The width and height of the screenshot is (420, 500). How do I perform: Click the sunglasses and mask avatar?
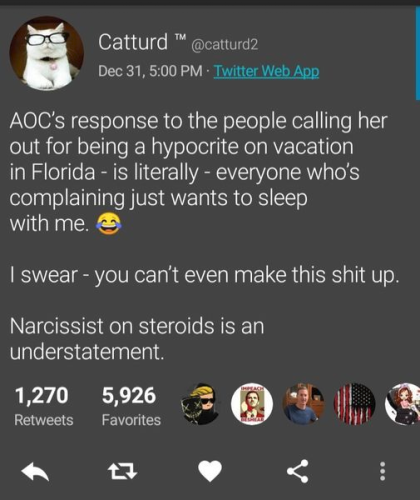(x=201, y=404)
